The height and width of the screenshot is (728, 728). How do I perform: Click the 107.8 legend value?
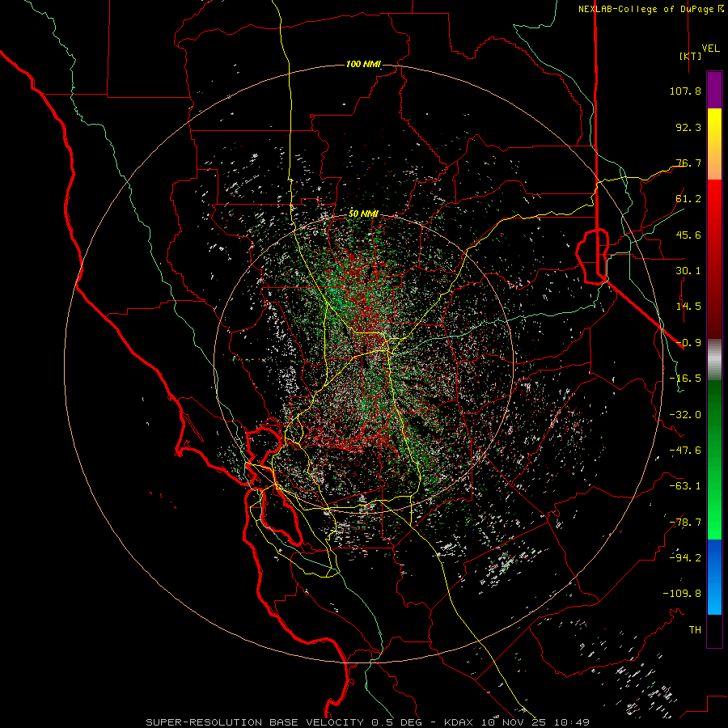pos(685,91)
